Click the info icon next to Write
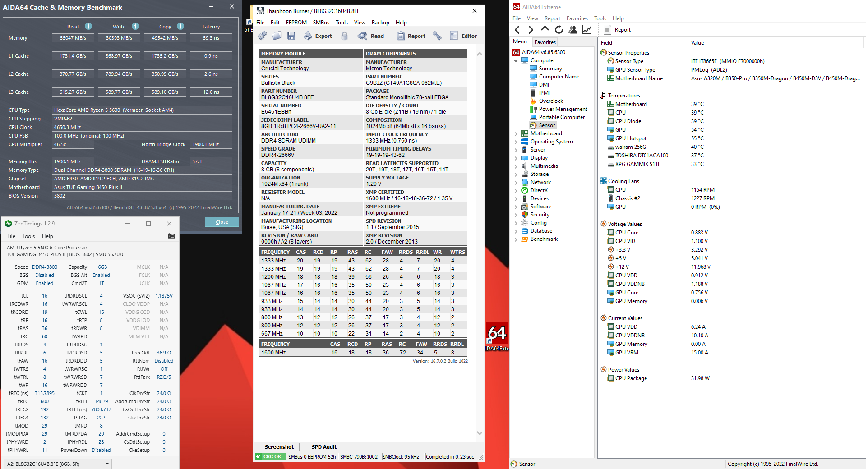 click(135, 26)
